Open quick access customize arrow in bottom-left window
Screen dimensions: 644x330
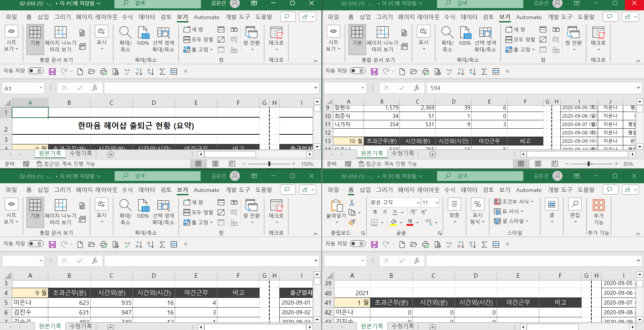coord(185,244)
